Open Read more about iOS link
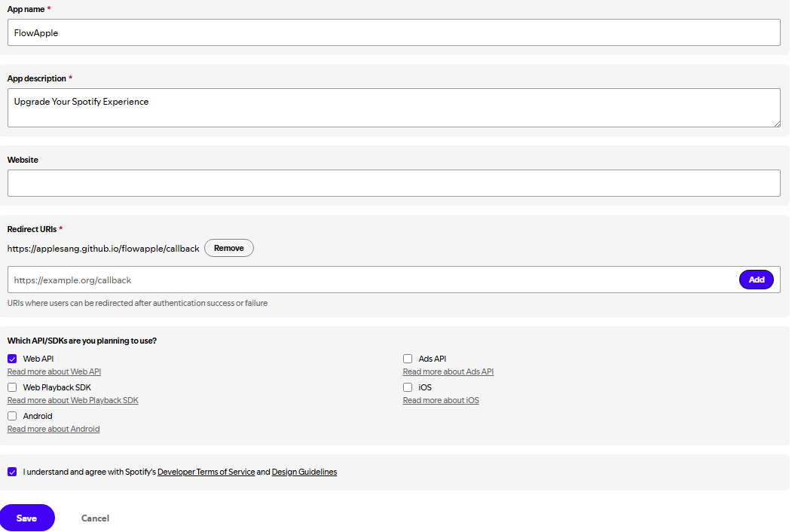Image resolution: width=801 pixels, height=532 pixels. 441,400
